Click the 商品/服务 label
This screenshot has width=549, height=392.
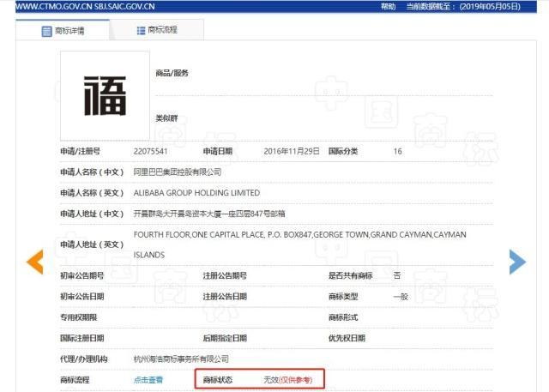pyautogui.click(x=172, y=73)
